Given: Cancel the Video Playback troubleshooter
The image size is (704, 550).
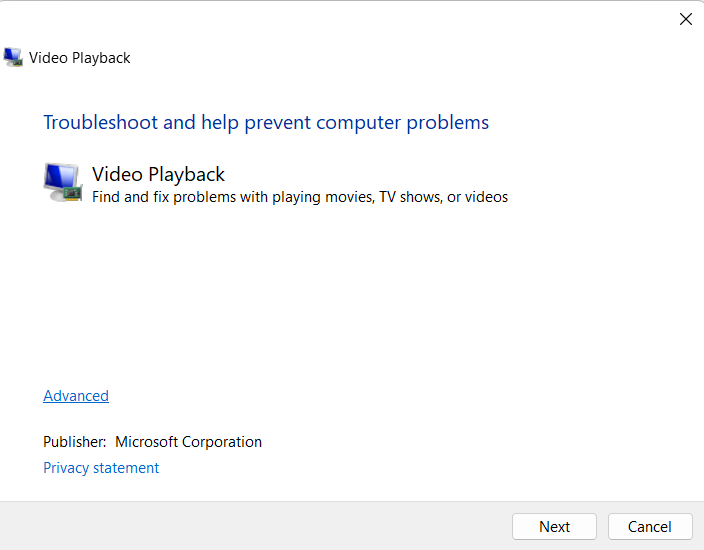Looking at the screenshot, I should (x=650, y=526).
